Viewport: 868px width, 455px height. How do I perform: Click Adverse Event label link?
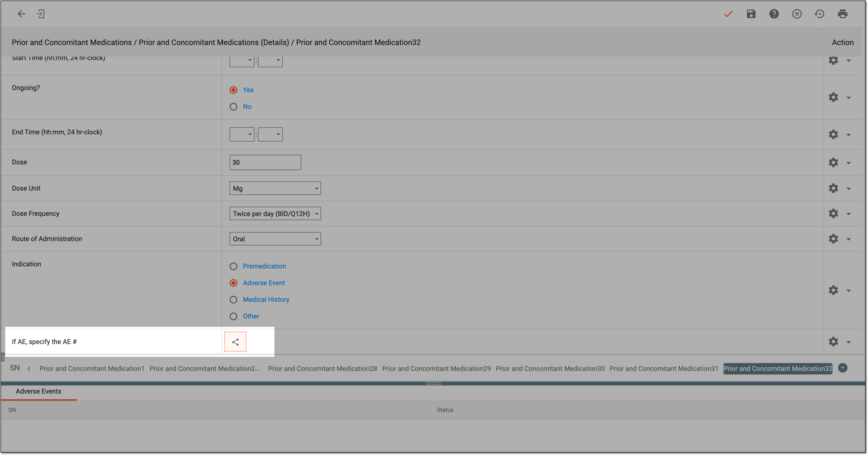pos(264,283)
